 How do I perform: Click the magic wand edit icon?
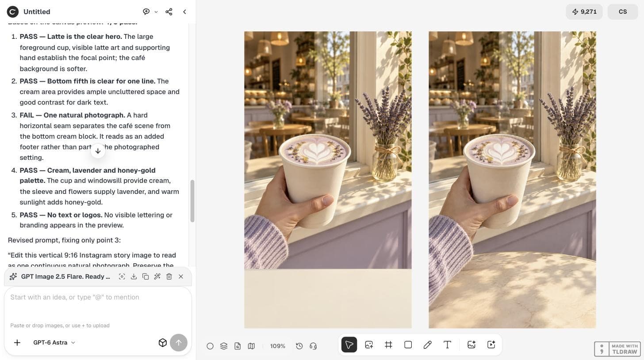[x=157, y=277]
